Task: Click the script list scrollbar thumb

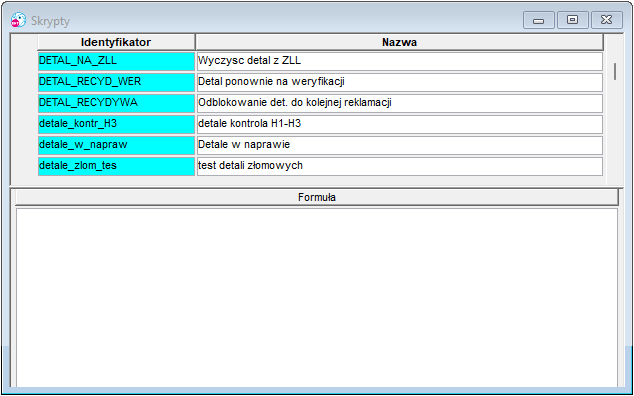Action: tap(615, 71)
